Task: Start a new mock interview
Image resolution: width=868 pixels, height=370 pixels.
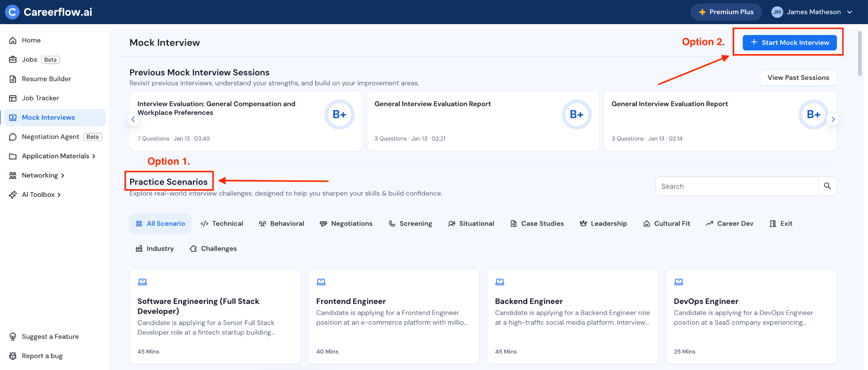Action: pyautogui.click(x=790, y=42)
